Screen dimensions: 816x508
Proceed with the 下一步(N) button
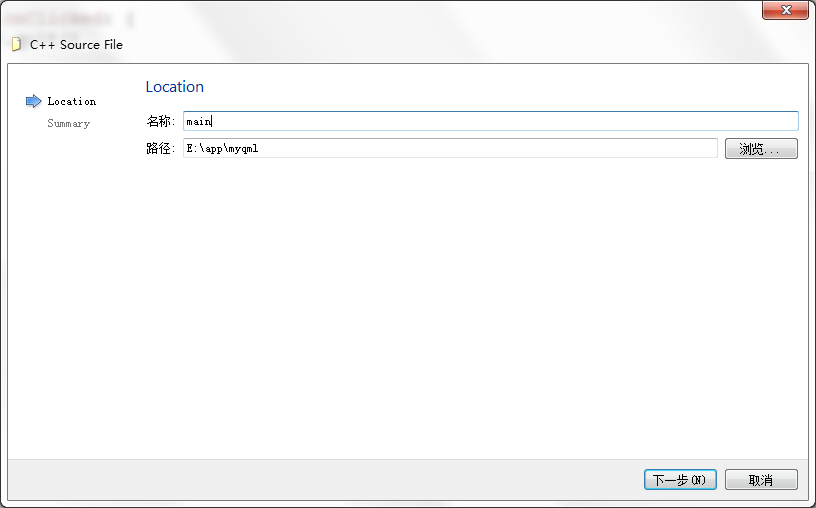click(680, 480)
